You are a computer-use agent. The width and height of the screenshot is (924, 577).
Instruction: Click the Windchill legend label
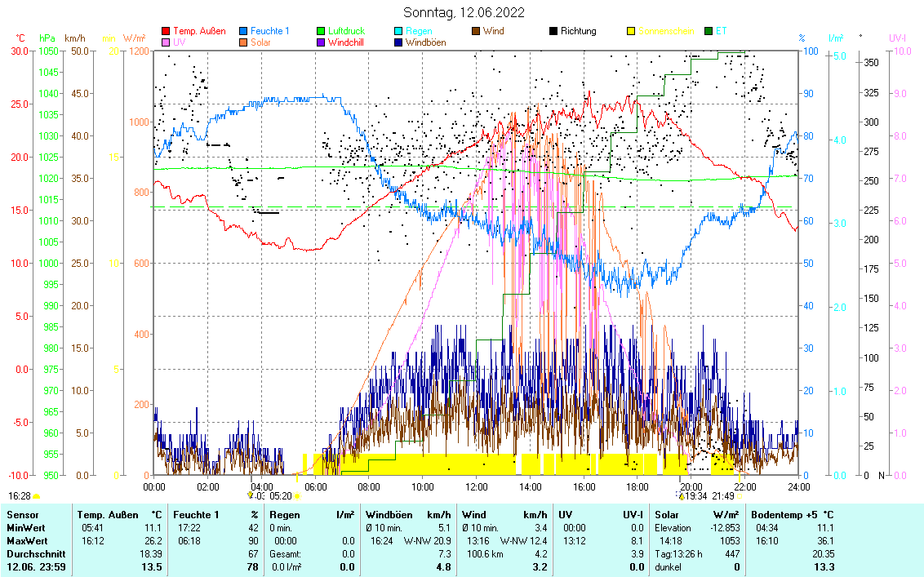(346, 42)
